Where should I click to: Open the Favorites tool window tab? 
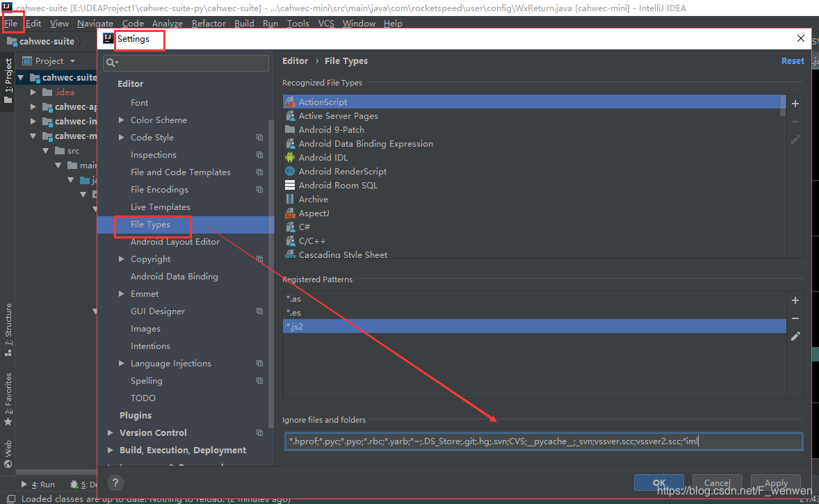click(8, 398)
